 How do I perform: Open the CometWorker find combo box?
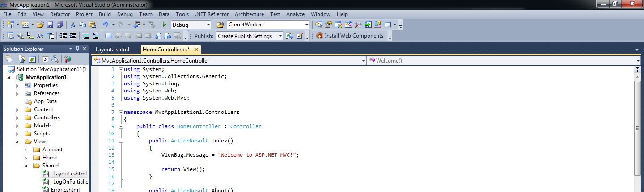click(x=268, y=25)
